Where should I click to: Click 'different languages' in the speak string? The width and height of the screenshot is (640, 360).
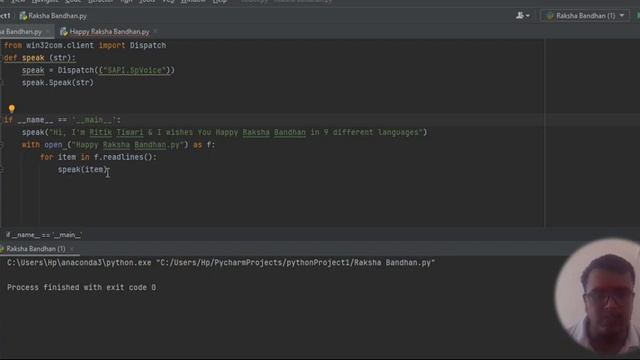[x=375, y=132]
